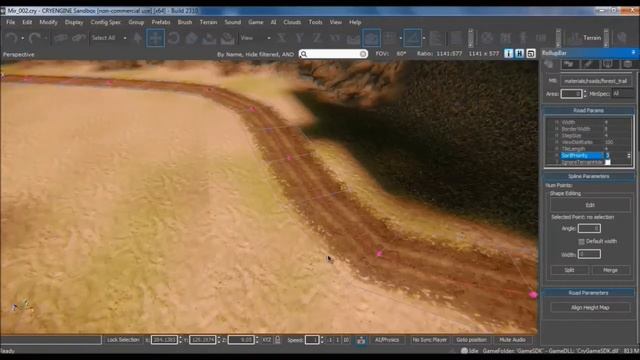Click the Terrain toolbar button

coord(591,38)
